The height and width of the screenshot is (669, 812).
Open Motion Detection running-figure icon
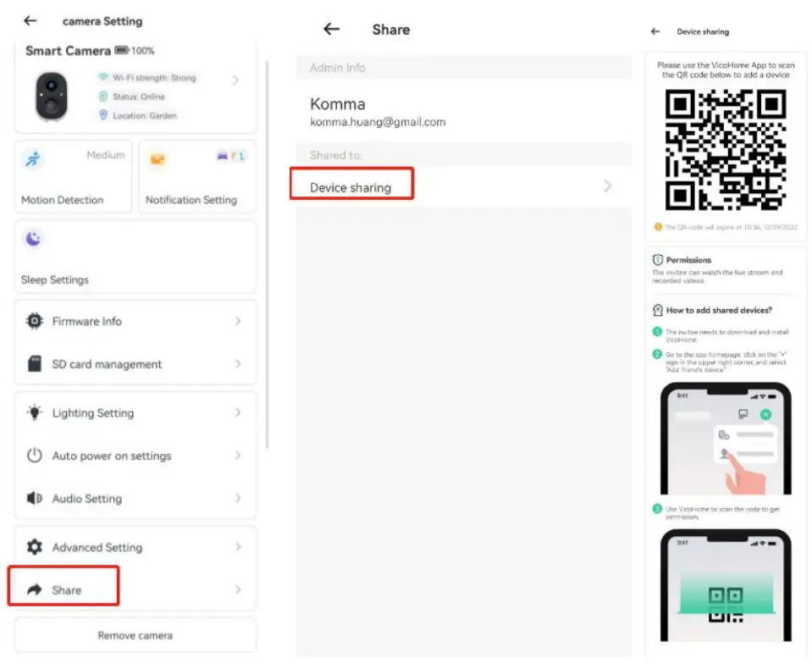[x=33, y=158]
